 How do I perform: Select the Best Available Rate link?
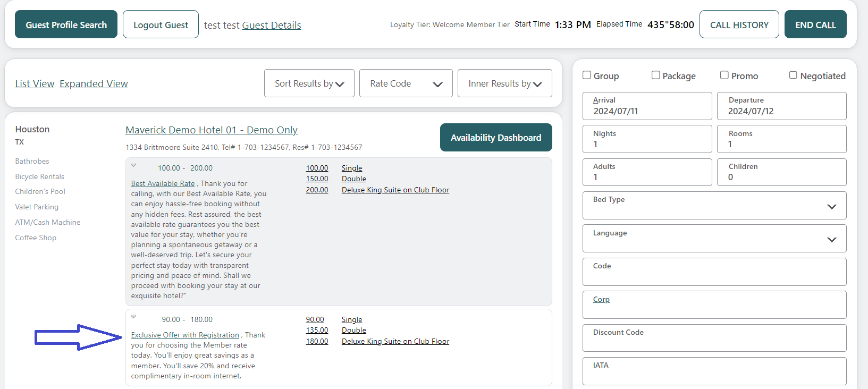[163, 183]
